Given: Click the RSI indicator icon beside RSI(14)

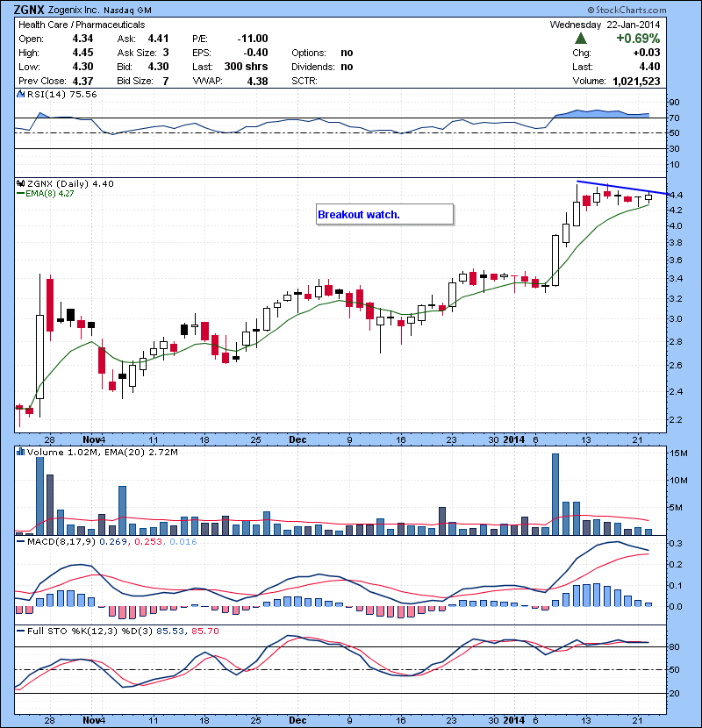Looking at the screenshot, I should (21, 94).
